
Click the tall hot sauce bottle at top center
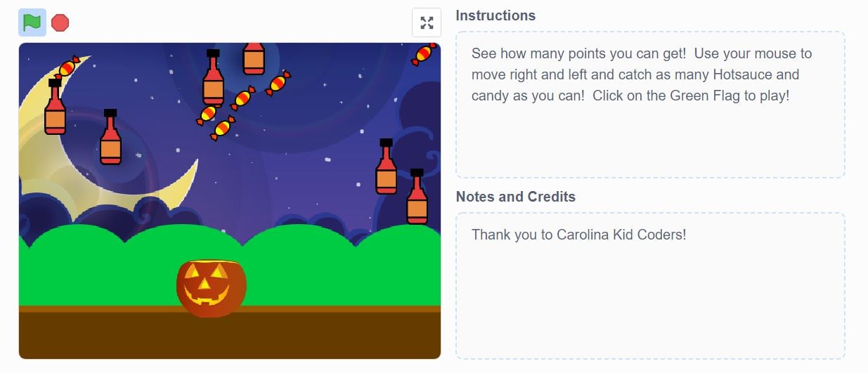(x=213, y=79)
